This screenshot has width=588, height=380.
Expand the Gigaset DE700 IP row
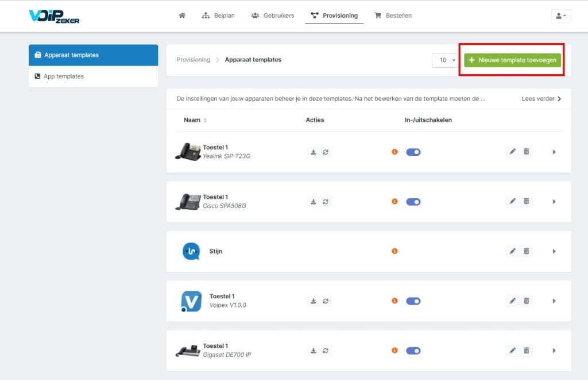coord(554,351)
